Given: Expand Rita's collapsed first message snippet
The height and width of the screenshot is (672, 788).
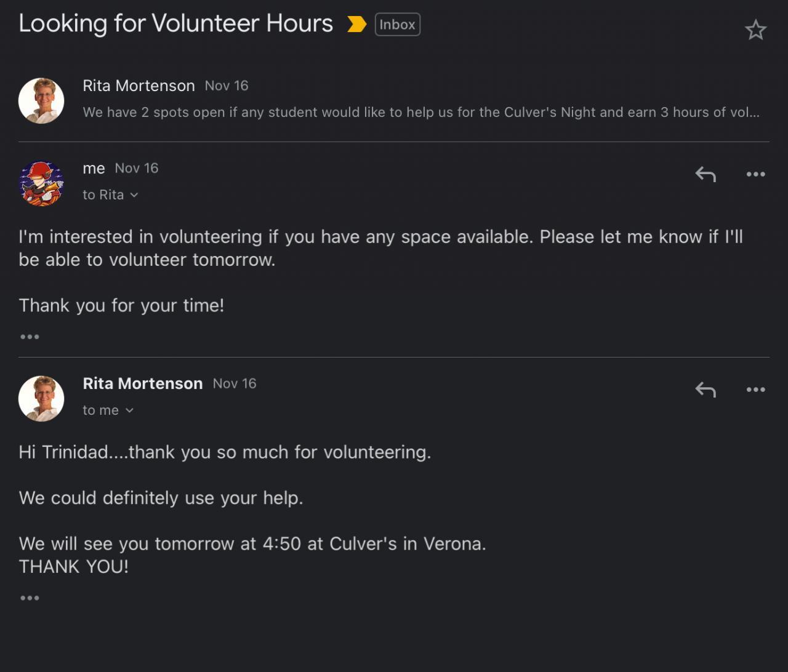Looking at the screenshot, I should [x=421, y=113].
